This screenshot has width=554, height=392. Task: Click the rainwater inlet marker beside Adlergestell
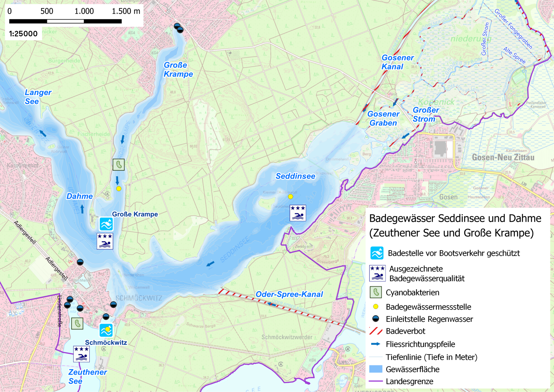pos(80,262)
